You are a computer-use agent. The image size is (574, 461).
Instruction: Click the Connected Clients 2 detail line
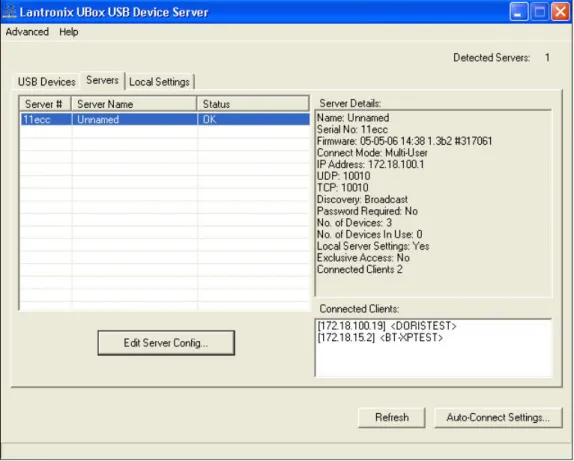359,269
